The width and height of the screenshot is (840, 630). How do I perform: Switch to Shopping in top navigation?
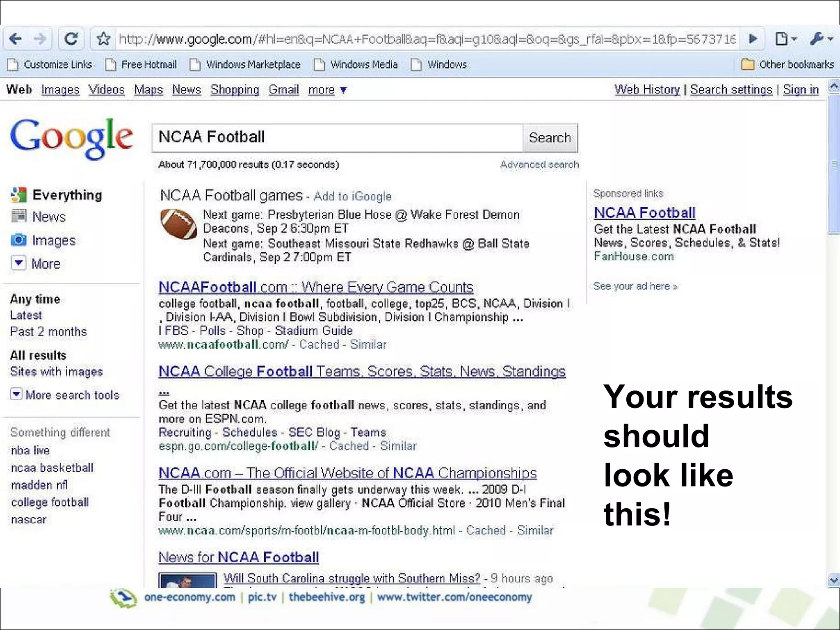tap(235, 89)
